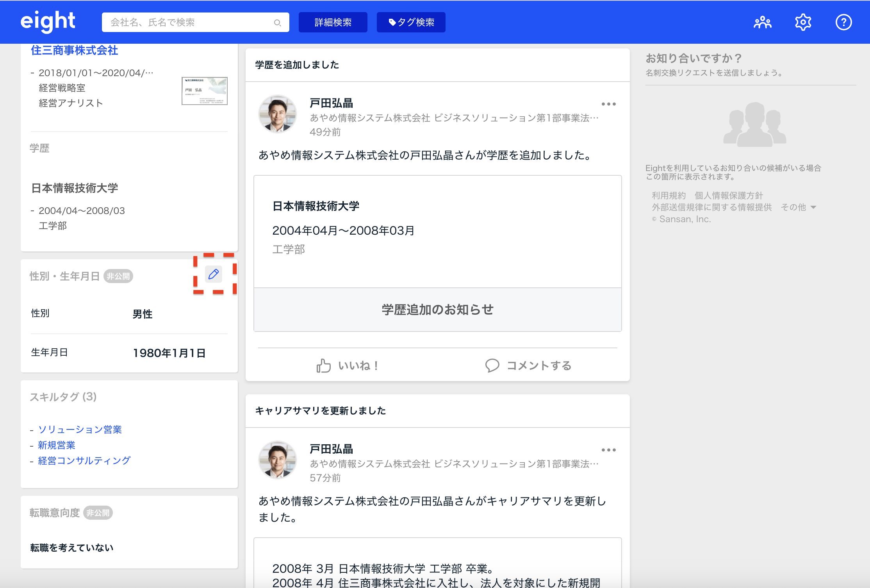The height and width of the screenshot is (588, 870).
Task: Open the more options menu on the 57分前 post
Action: pyautogui.click(x=608, y=450)
